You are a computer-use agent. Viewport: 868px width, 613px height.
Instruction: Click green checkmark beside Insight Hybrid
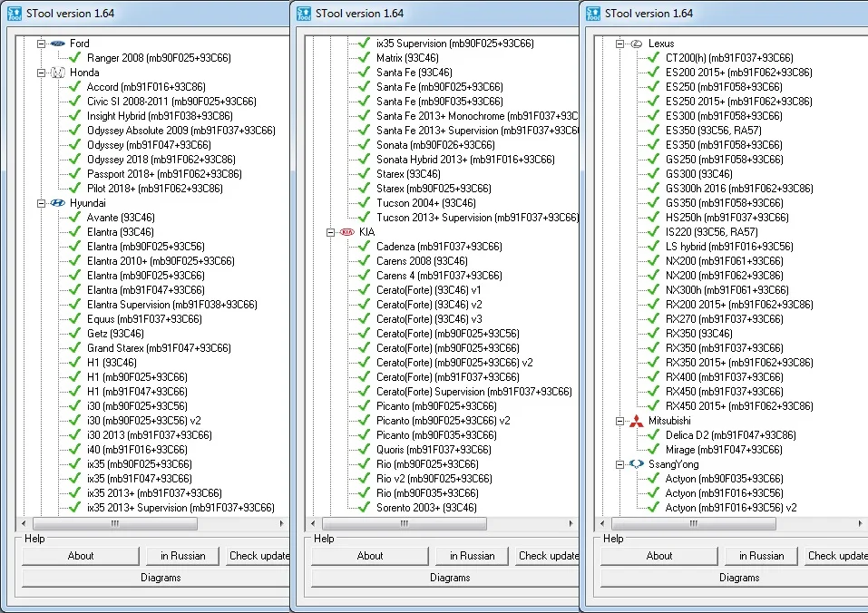pos(74,115)
